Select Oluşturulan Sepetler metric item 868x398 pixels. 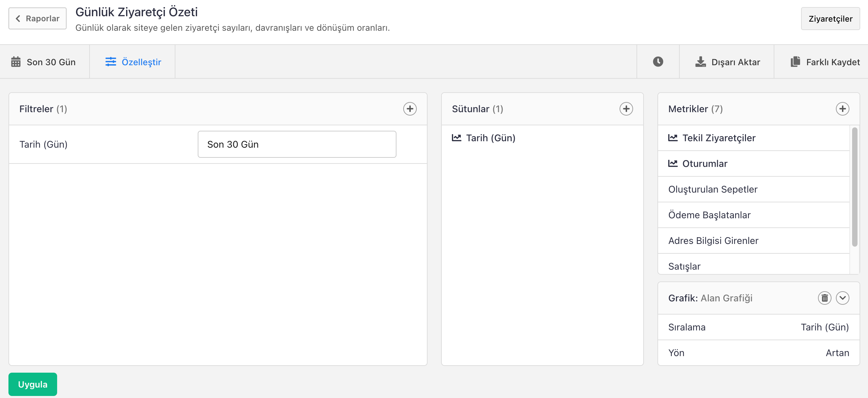(x=713, y=189)
